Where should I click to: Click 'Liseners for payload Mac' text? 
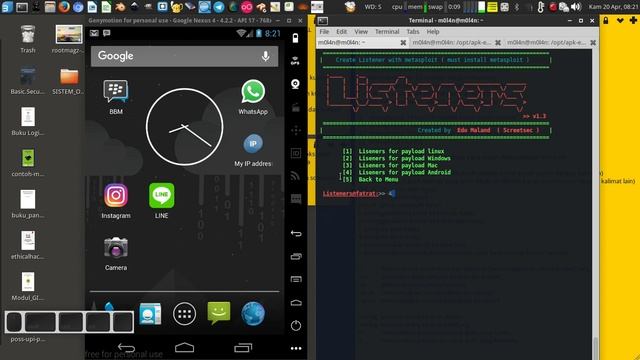398,165
